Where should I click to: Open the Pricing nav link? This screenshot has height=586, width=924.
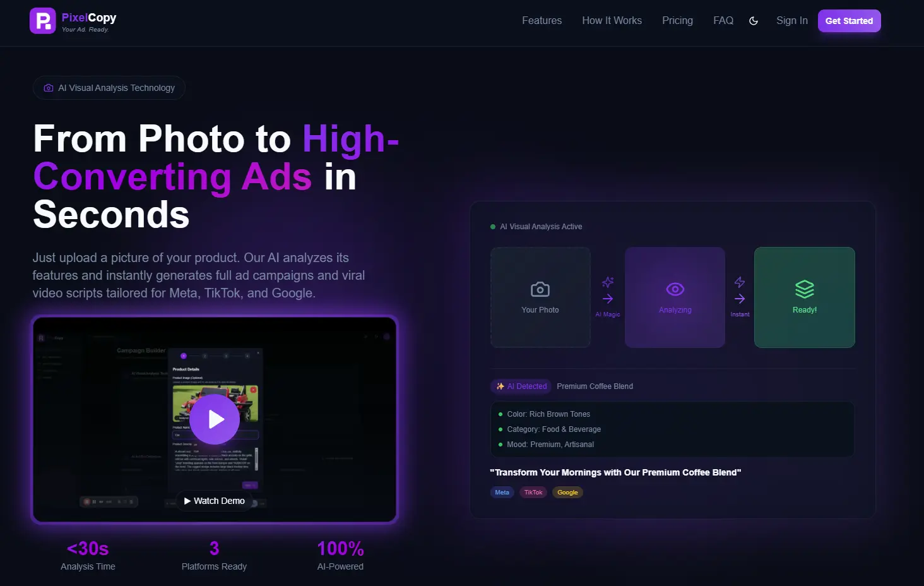(677, 21)
